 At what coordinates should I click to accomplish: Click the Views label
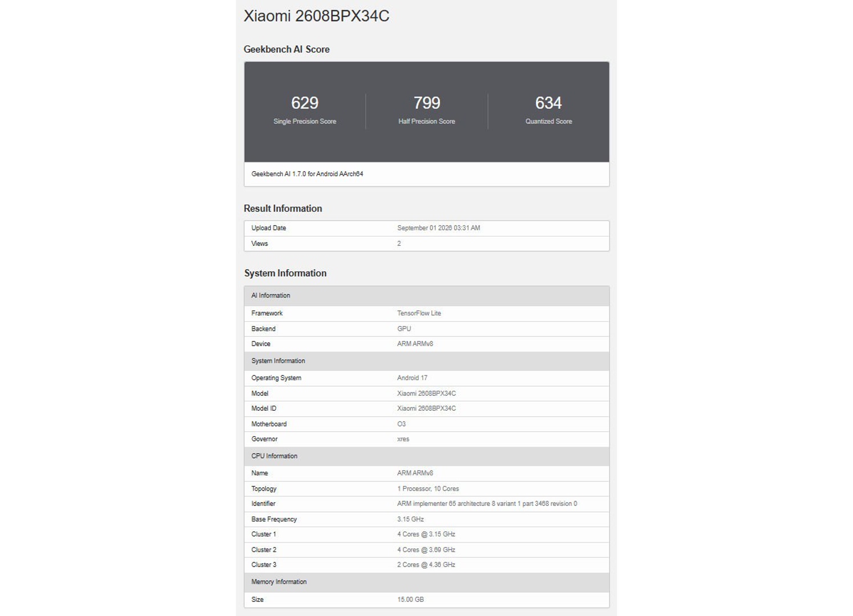point(260,244)
